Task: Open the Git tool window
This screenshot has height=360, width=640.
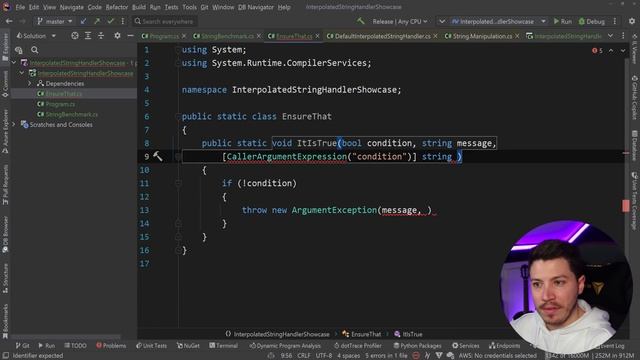Action: (22, 346)
